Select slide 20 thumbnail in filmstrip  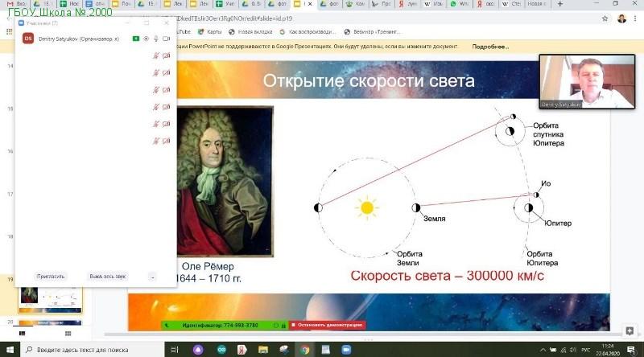50,323
